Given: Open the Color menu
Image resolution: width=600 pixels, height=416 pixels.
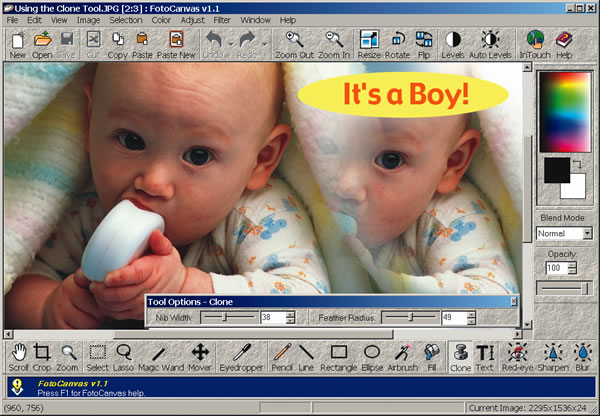Looking at the screenshot, I should [x=161, y=20].
